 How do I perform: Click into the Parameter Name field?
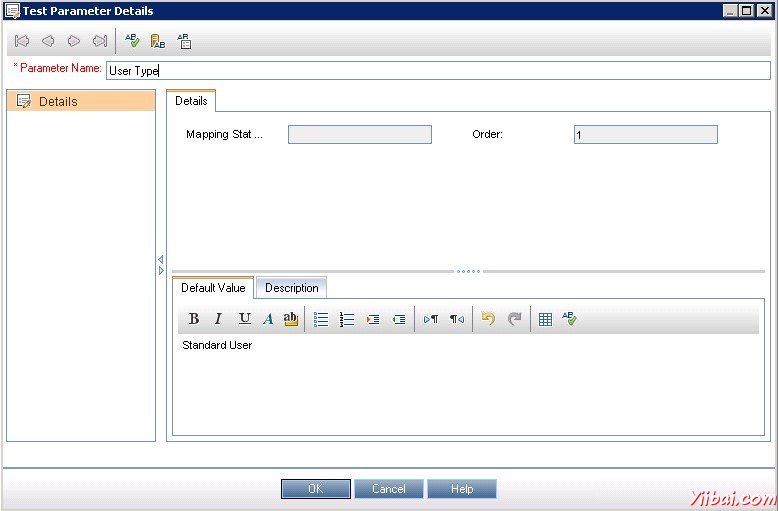[x=437, y=70]
